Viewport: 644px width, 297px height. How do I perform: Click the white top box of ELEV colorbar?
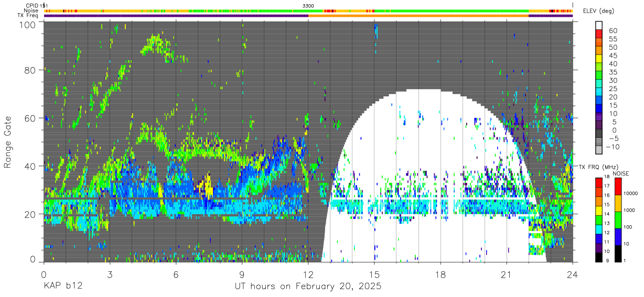[x=599, y=25]
